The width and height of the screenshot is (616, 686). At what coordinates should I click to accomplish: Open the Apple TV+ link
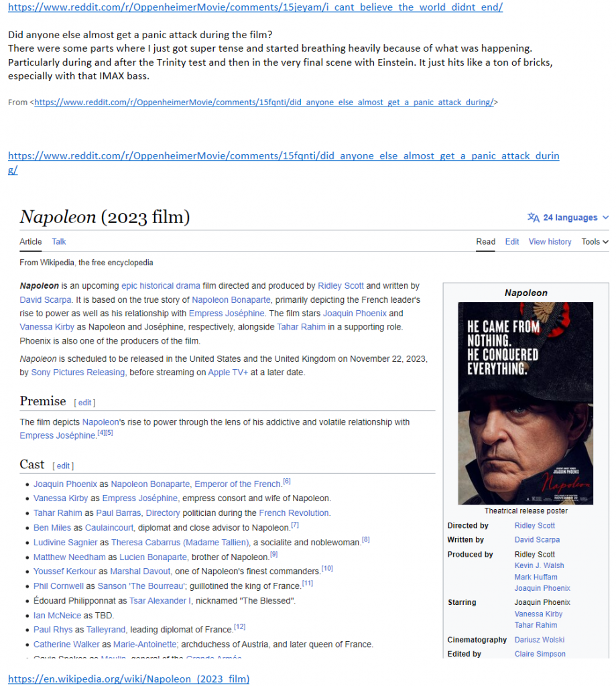point(228,372)
